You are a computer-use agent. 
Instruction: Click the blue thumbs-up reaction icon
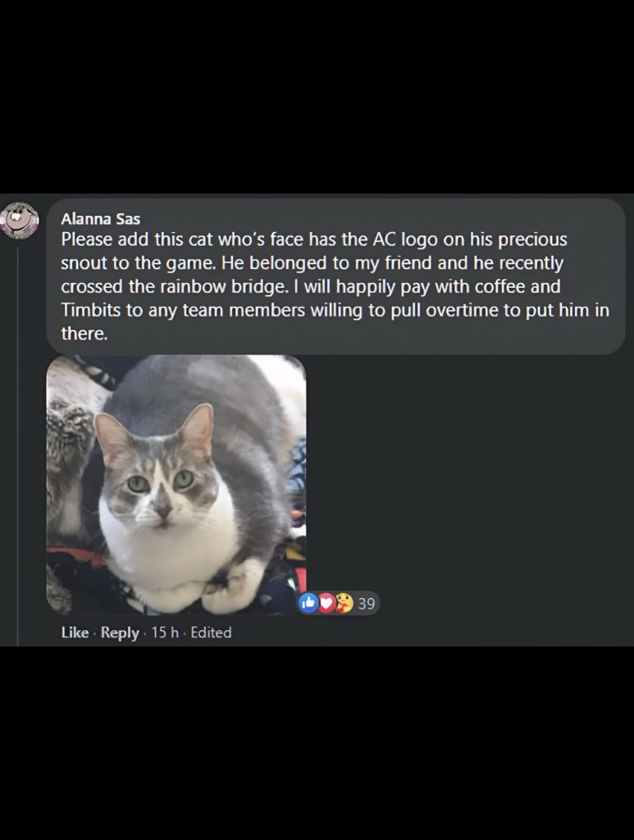(x=308, y=603)
